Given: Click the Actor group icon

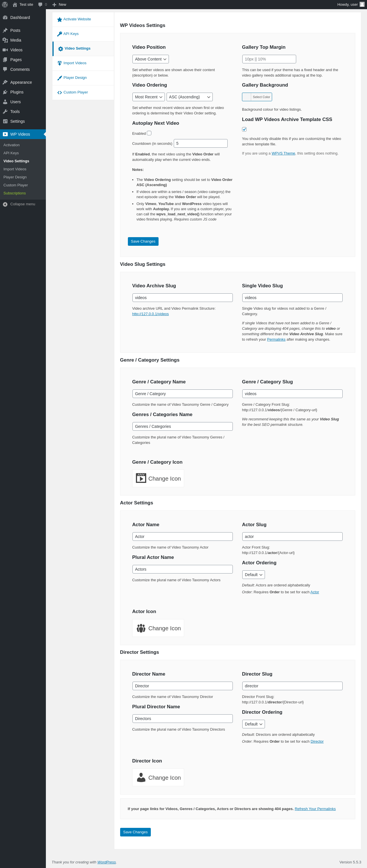Looking at the screenshot, I should click(141, 628).
